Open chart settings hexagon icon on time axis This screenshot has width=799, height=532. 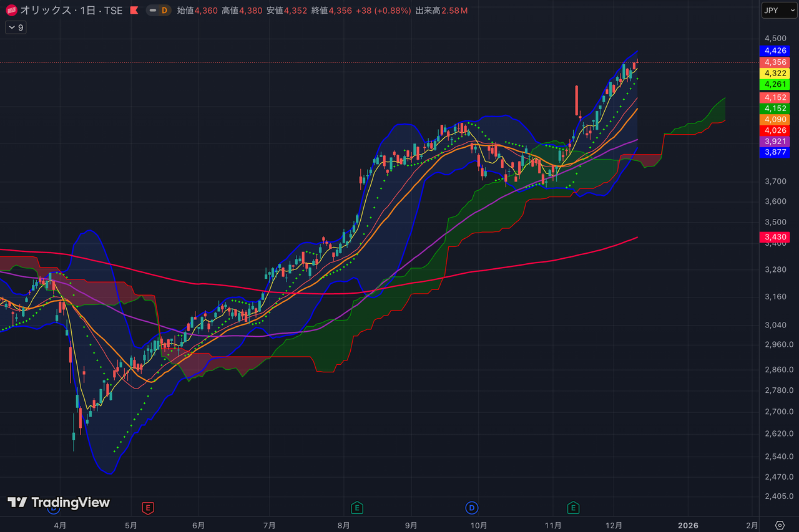[x=779, y=525]
